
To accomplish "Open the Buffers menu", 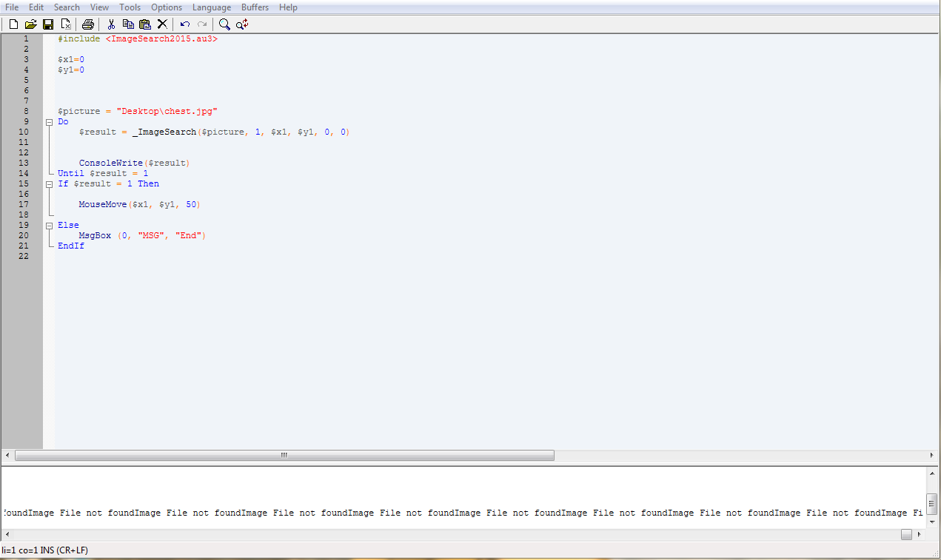I will (x=255, y=7).
